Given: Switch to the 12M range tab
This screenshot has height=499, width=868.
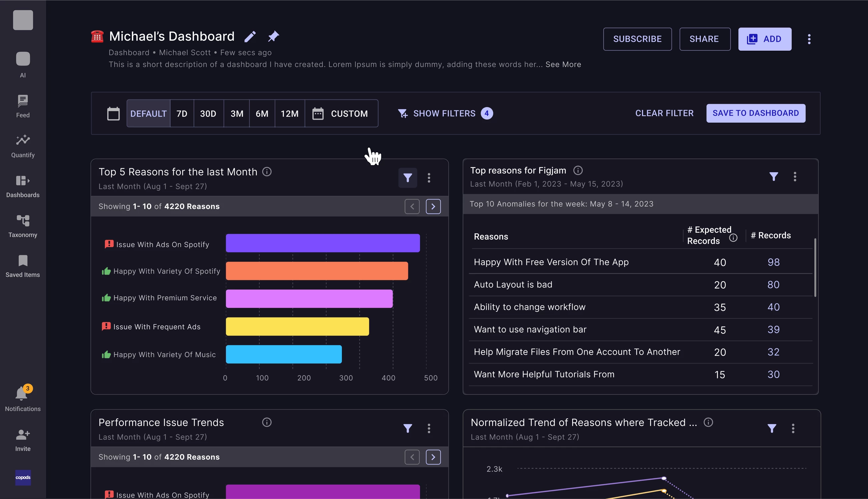Looking at the screenshot, I should click(289, 113).
